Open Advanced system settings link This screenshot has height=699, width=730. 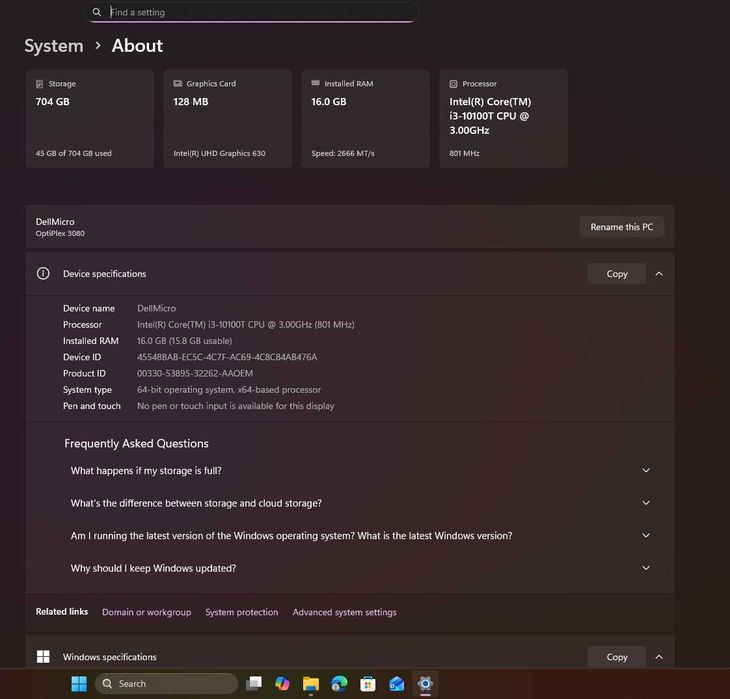pyautogui.click(x=344, y=612)
